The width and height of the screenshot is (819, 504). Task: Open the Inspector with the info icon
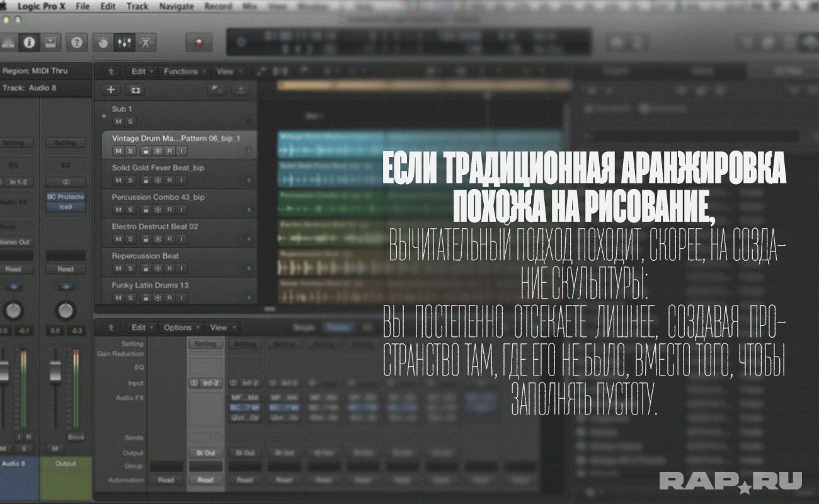(29, 42)
